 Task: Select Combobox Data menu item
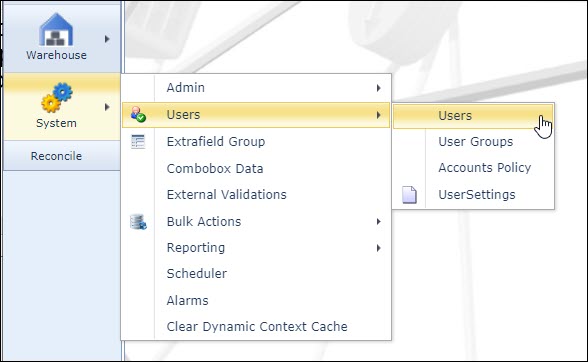point(256,168)
